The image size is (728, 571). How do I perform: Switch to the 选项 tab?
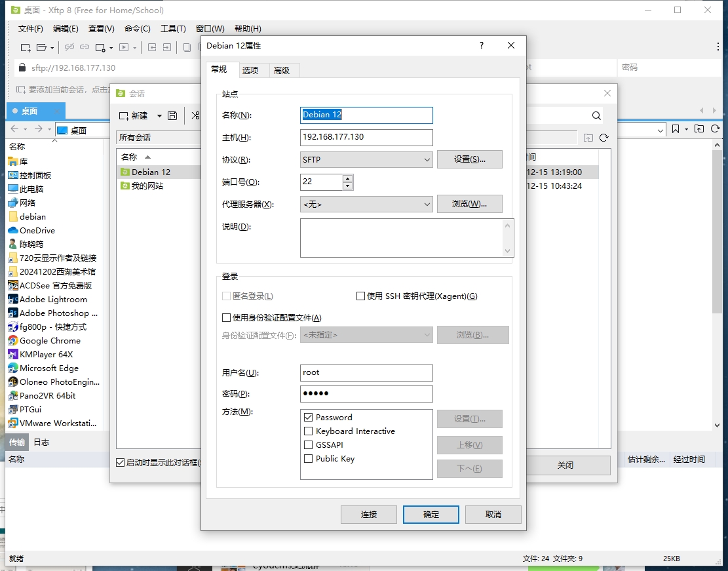(x=250, y=70)
